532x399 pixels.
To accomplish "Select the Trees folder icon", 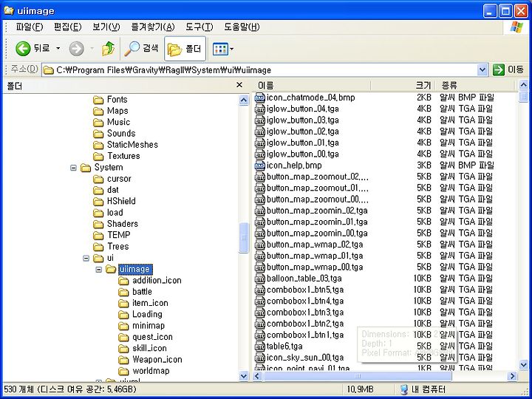I will coord(98,247).
